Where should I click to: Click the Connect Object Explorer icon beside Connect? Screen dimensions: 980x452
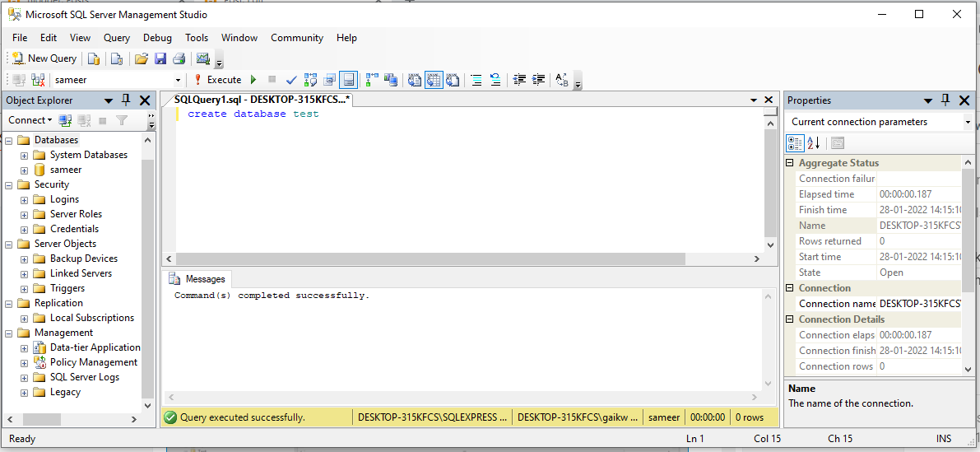[x=65, y=120]
